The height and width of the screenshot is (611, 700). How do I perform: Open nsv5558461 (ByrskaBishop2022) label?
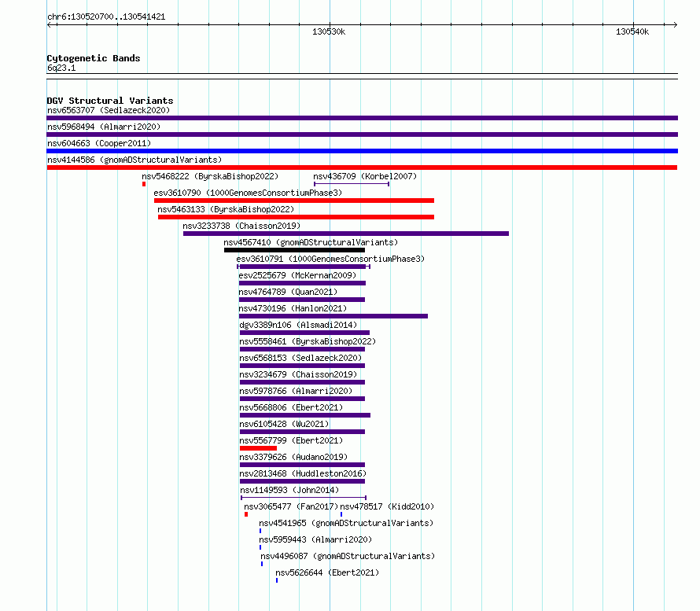coord(308,341)
